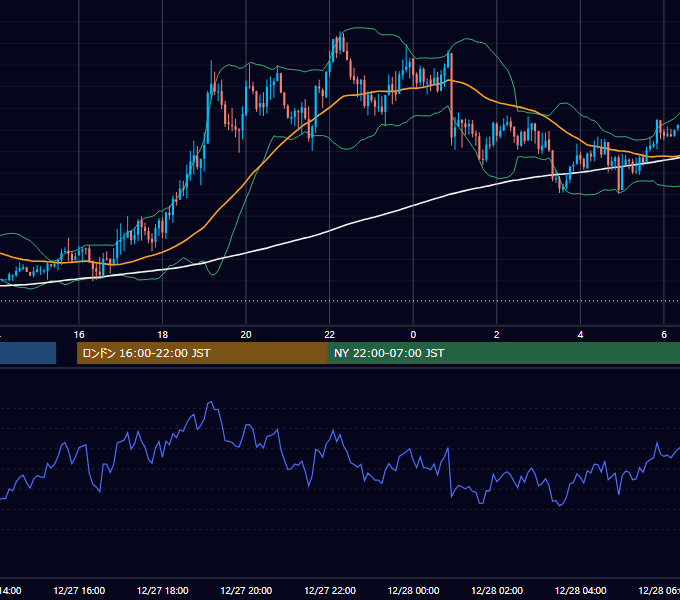Screen dimensions: 680x600
Task: Click the 4 hour label on price chart axis
Action: tap(580, 335)
